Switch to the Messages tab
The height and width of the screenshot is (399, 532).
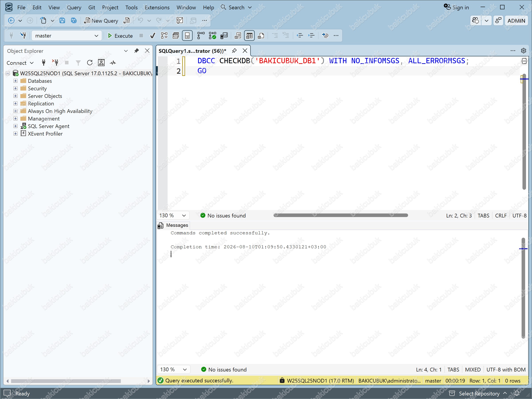(173, 225)
